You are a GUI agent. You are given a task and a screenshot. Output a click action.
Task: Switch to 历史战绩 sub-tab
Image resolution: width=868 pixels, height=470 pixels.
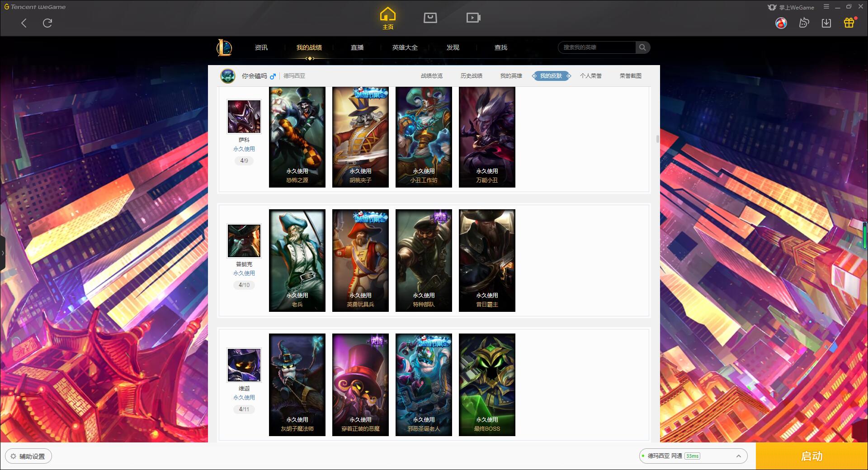tap(472, 76)
